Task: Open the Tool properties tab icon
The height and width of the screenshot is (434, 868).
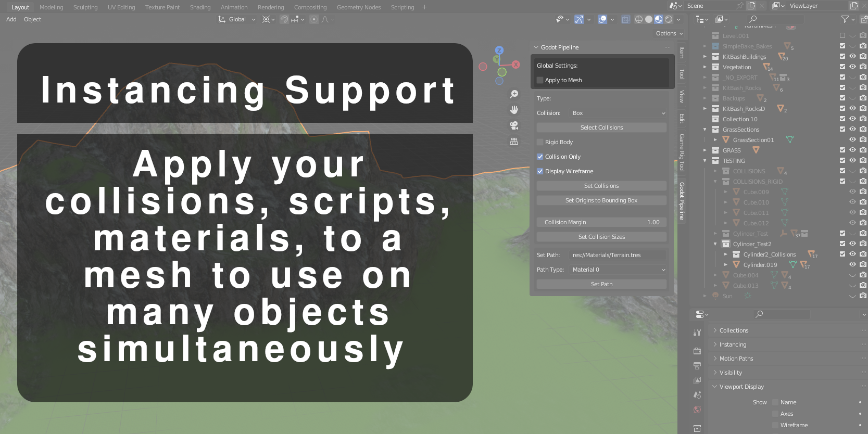Action: (x=697, y=332)
